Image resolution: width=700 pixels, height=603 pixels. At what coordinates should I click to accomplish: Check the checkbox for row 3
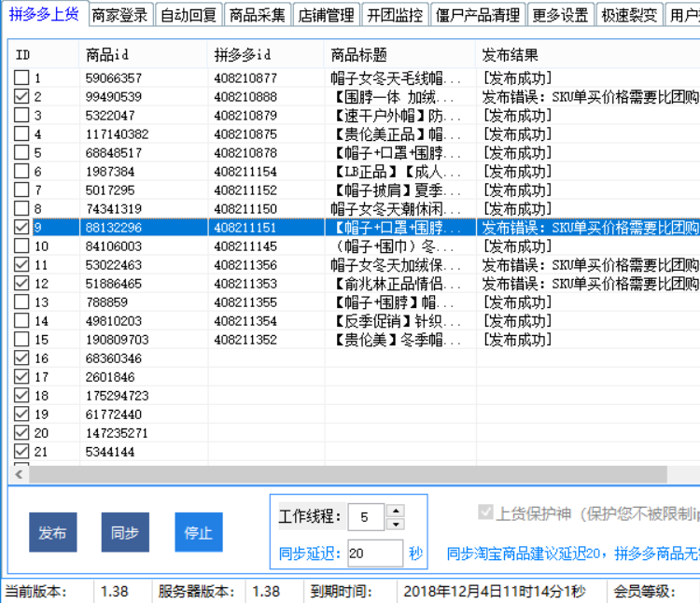[21, 115]
